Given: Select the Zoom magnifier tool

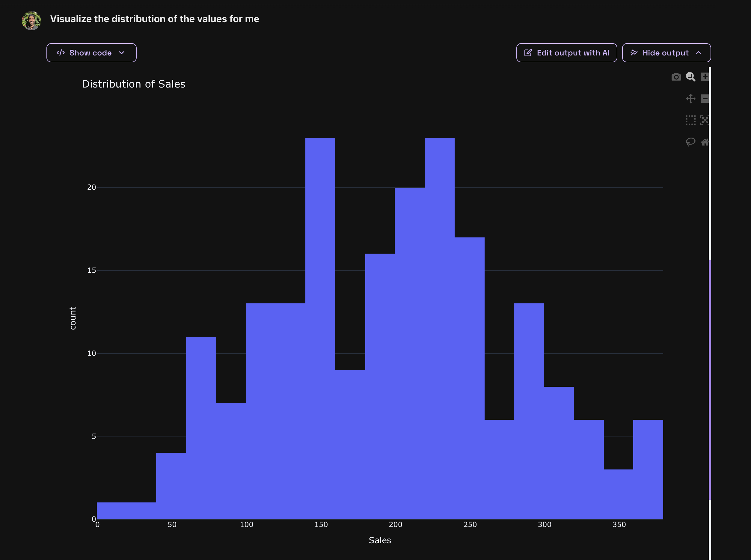Looking at the screenshot, I should [690, 77].
